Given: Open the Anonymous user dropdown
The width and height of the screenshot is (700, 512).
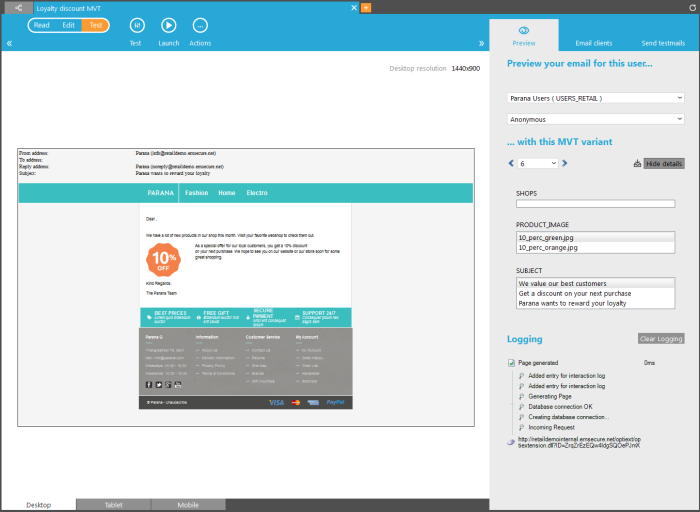Looking at the screenshot, I should pos(595,119).
